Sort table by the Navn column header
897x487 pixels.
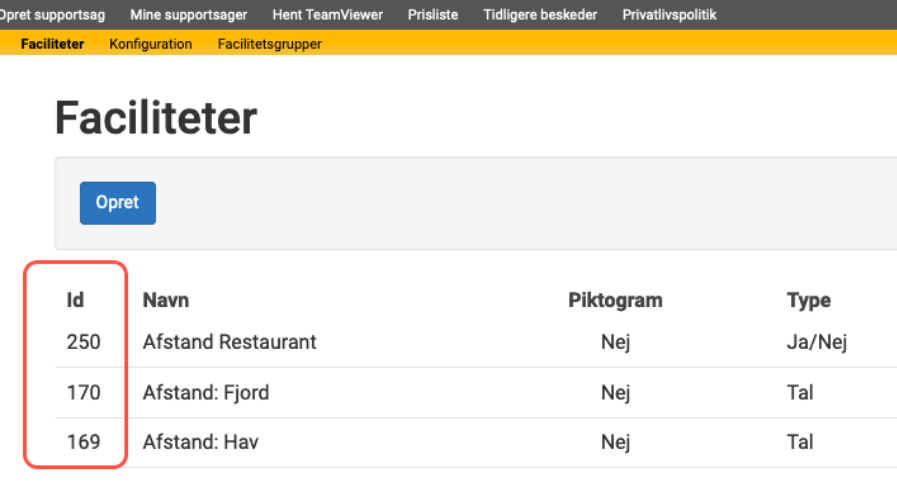tap(166, 300)
